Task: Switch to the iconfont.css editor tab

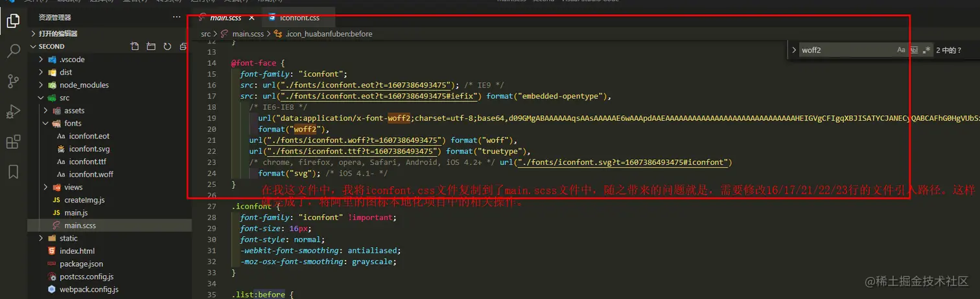Action: point(299,17)
